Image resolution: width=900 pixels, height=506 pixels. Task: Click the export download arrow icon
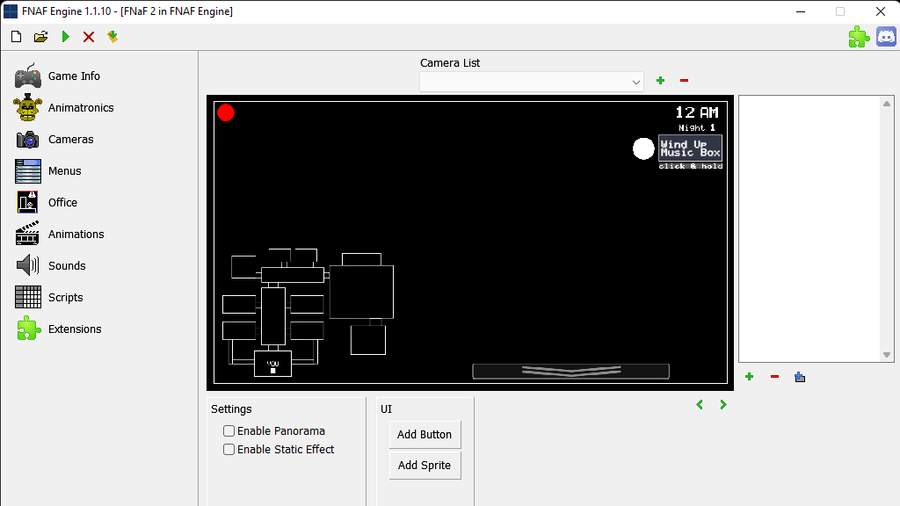(112, 37)
